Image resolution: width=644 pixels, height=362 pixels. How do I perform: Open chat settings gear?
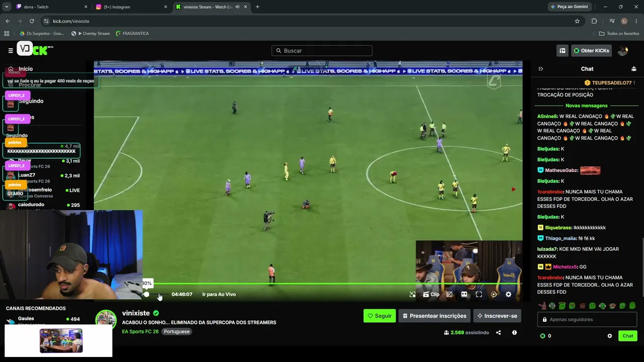tap(610, 336)
